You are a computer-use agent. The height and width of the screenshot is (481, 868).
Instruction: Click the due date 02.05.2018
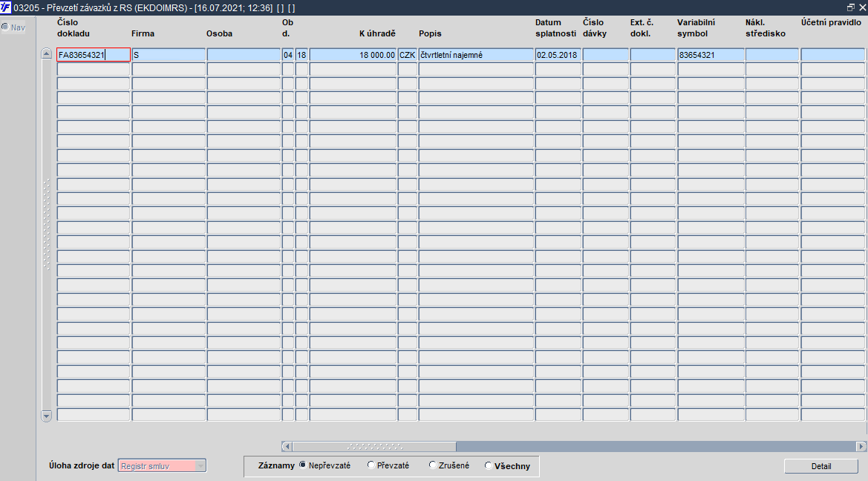(558, 55)
